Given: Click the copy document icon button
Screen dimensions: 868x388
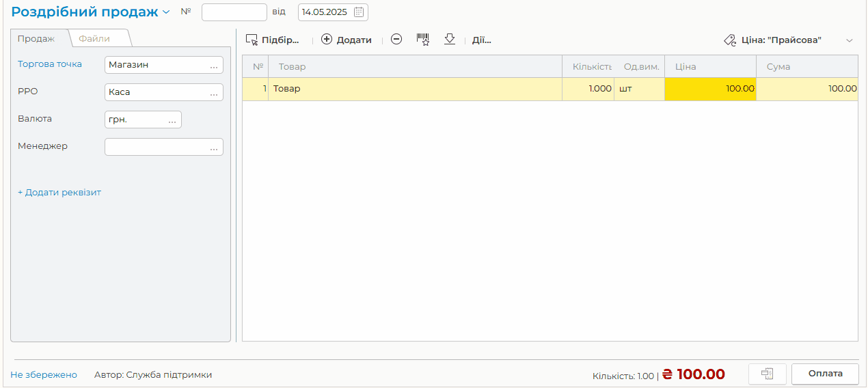Looking at the screenshot, I should coord(768,374).
